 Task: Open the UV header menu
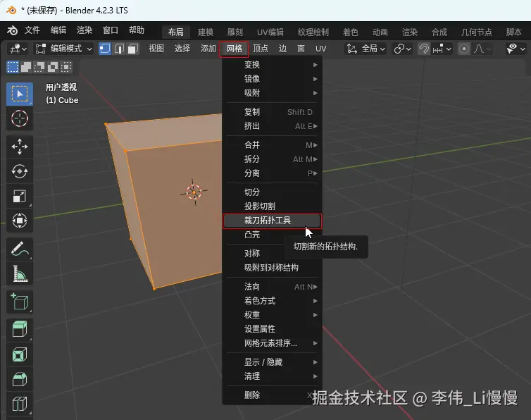[321, 49]
